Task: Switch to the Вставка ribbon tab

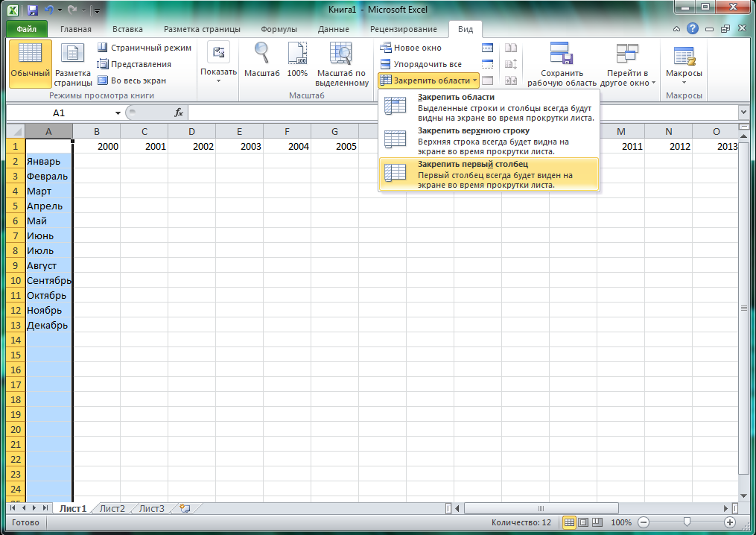Action: (127, 29)
